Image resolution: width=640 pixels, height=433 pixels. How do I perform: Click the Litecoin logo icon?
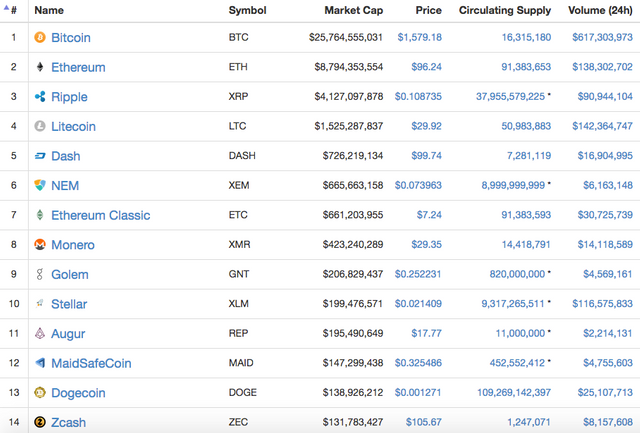pyautogui.click(x=40, y=126)
